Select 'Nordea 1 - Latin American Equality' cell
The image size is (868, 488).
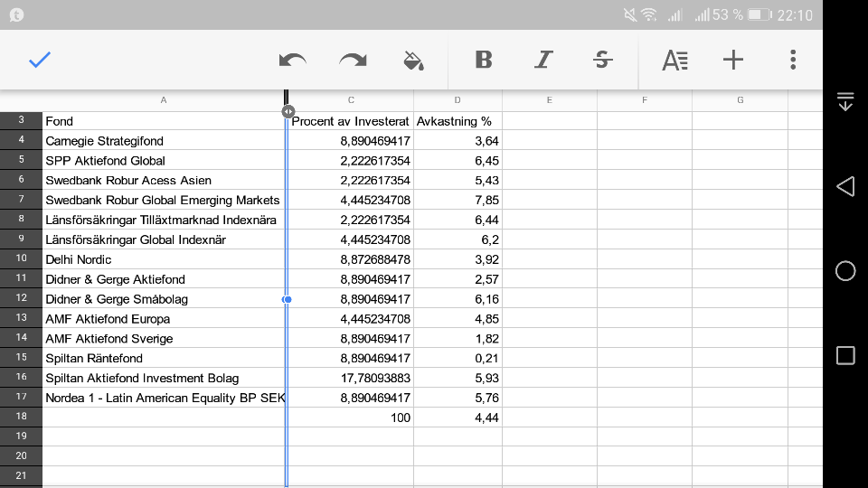click(164, 398)
